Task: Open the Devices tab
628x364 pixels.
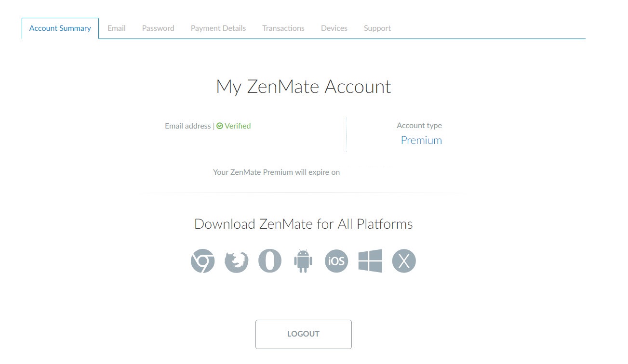Action: click(x=334, y=28)
